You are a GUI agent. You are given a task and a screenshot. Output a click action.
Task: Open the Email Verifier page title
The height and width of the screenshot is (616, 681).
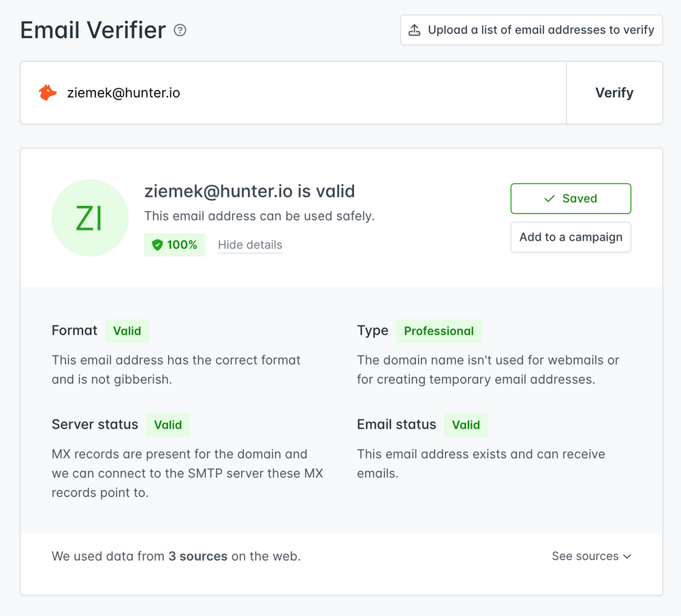[x=93, y=30]
